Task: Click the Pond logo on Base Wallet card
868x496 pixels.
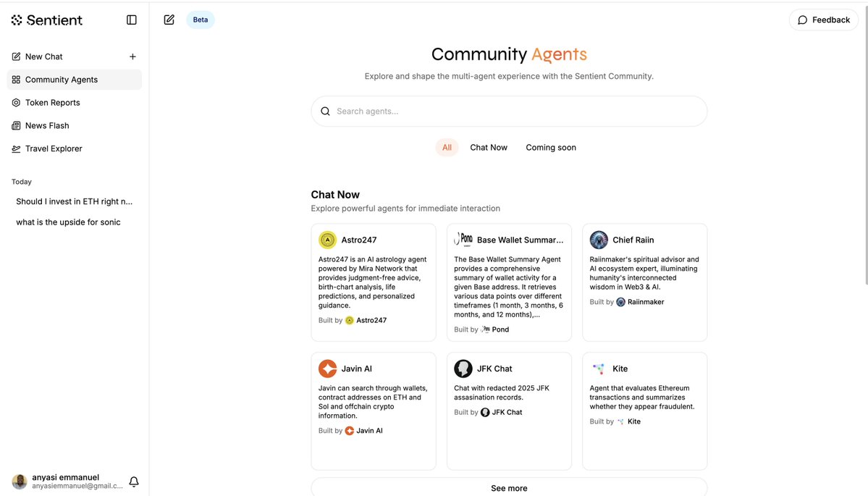Action: click(463, 240)
